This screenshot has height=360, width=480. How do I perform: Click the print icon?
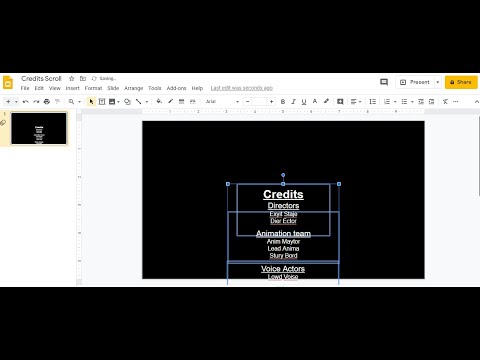tap(47, 101)
